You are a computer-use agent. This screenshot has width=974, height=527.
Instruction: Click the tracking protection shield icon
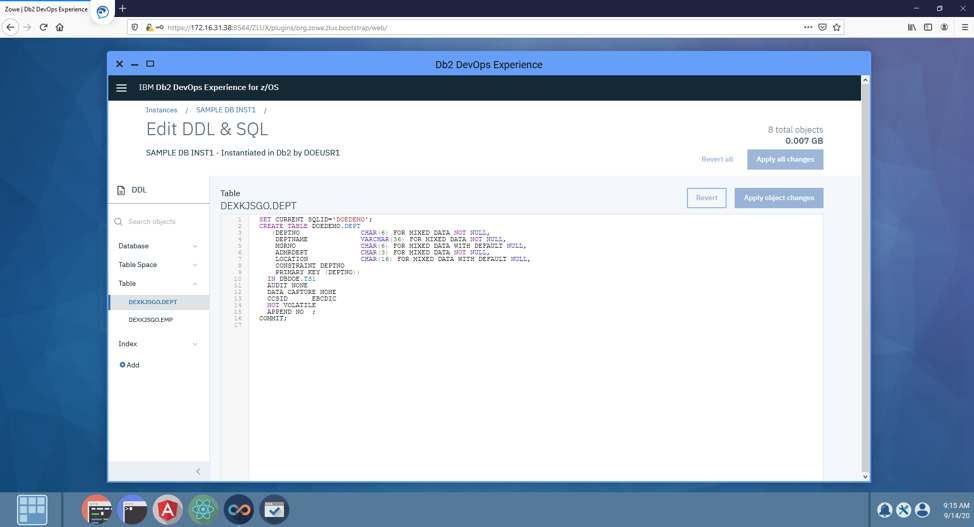[x=135, y=27]
